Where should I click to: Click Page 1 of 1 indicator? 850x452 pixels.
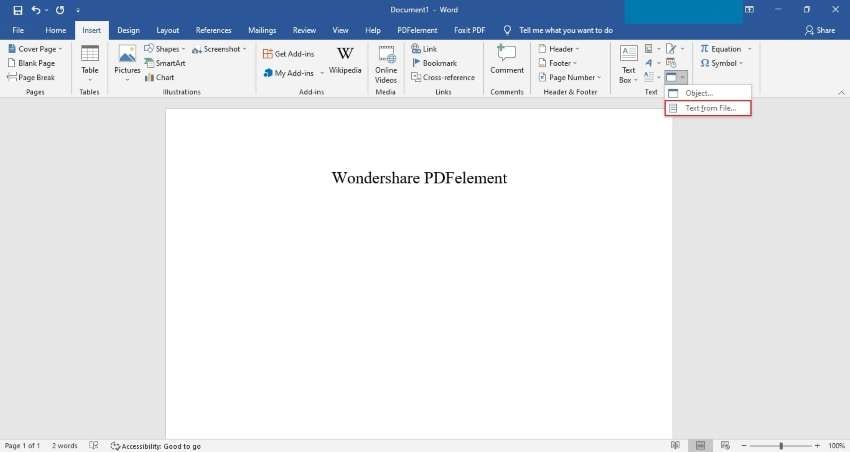pos(22,445)
